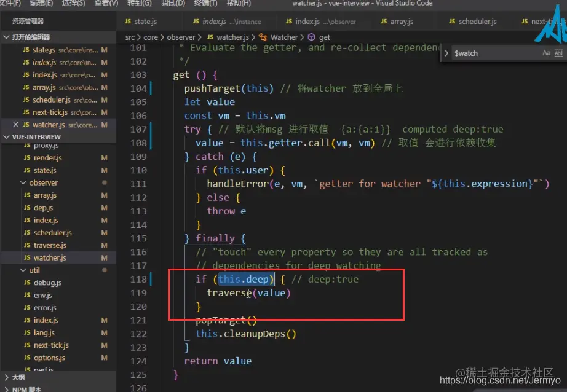This screenshot has height=392, width=567.
Task: Toggle whole word match in find widget
Action: (558, 53)
